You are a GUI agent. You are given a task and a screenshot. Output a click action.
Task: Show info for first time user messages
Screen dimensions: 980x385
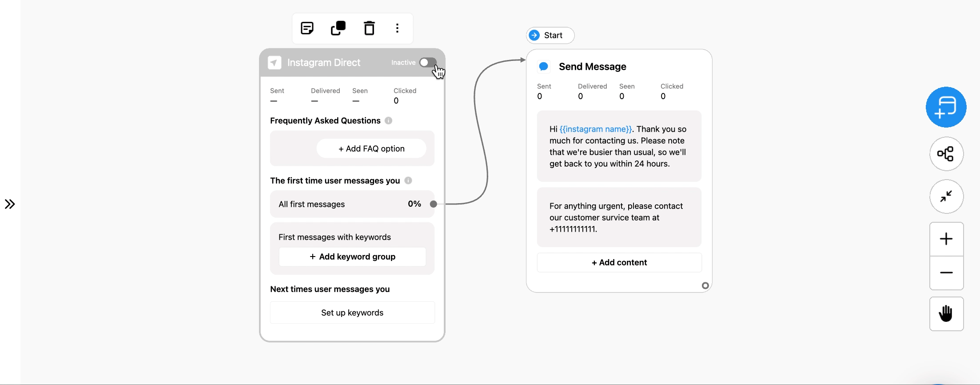pyautogui.click(x=408, y=180)
